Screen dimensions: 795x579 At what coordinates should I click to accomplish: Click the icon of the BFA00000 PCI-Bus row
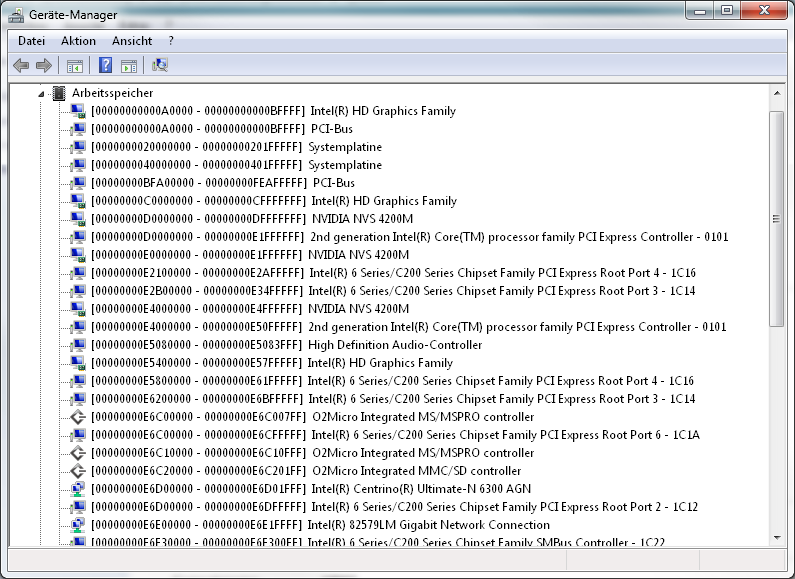coord(78,183)
